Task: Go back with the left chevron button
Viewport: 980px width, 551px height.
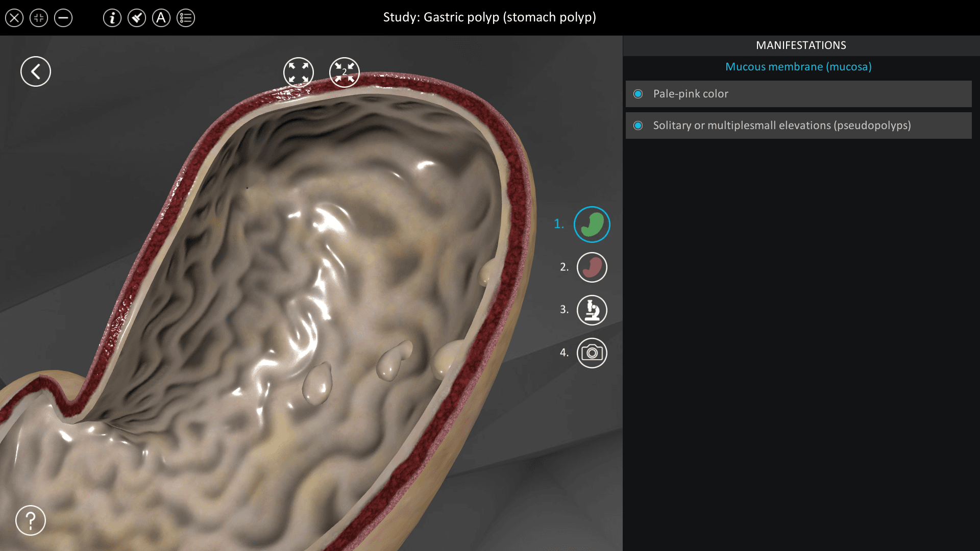Action: 36,71
